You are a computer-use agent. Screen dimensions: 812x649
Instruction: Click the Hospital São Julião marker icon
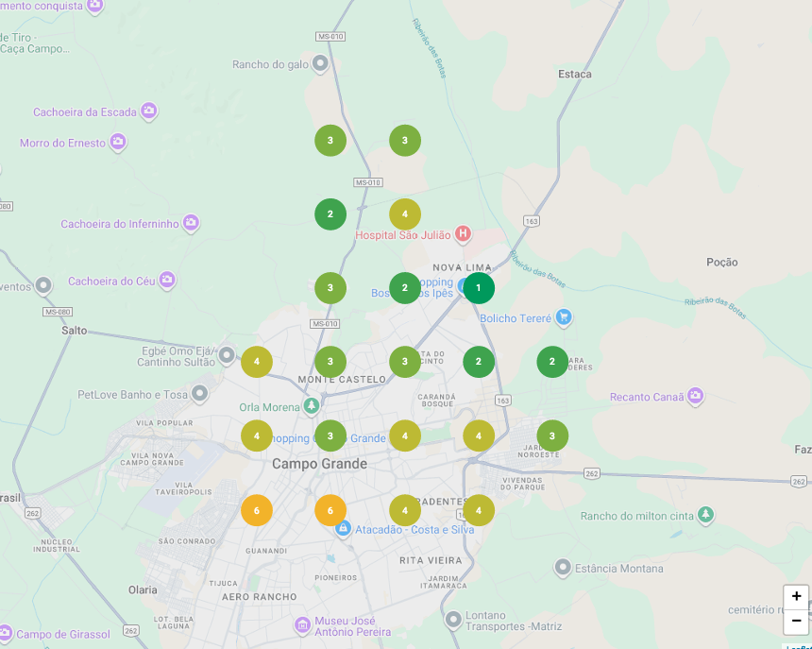463,232
